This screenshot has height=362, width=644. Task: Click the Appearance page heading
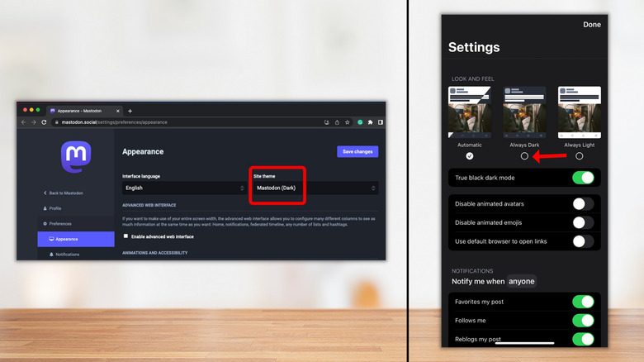pos(143,151)
